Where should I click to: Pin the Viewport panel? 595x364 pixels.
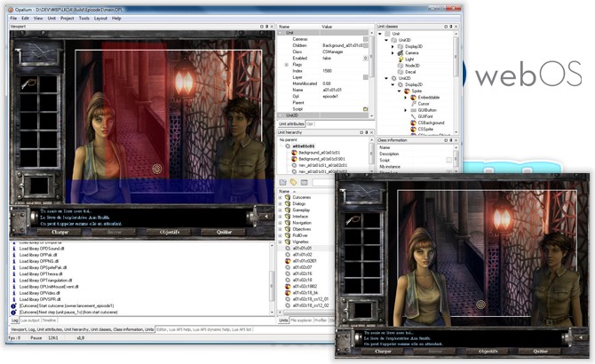pos(266,27)
